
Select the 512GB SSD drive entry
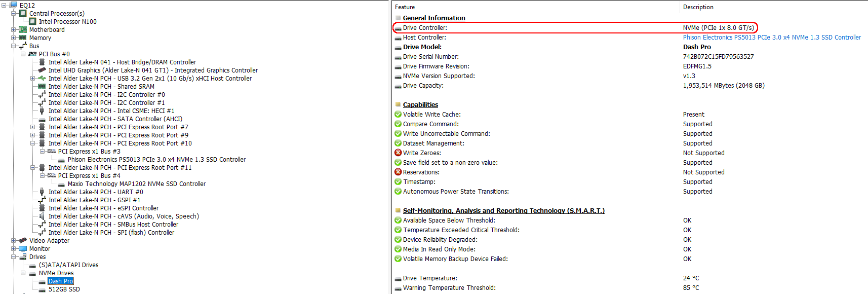click(x=64, y=289)
